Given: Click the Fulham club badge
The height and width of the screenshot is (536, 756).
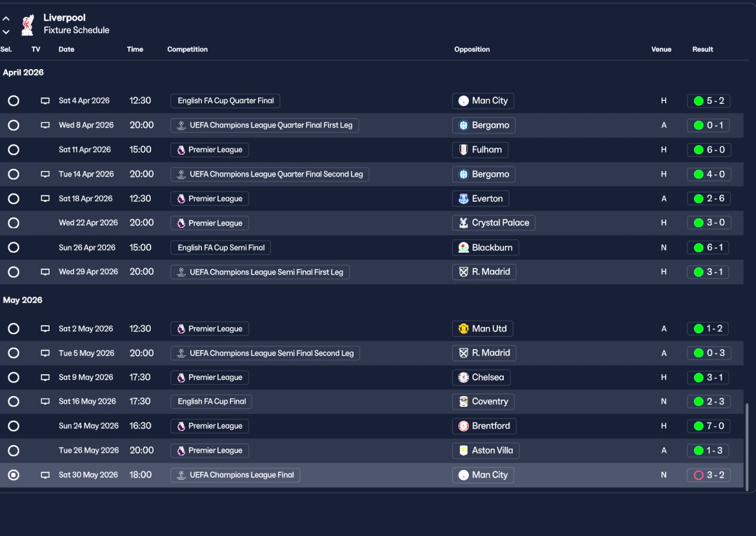Looking at the screenshot, I should pos(464,150).
